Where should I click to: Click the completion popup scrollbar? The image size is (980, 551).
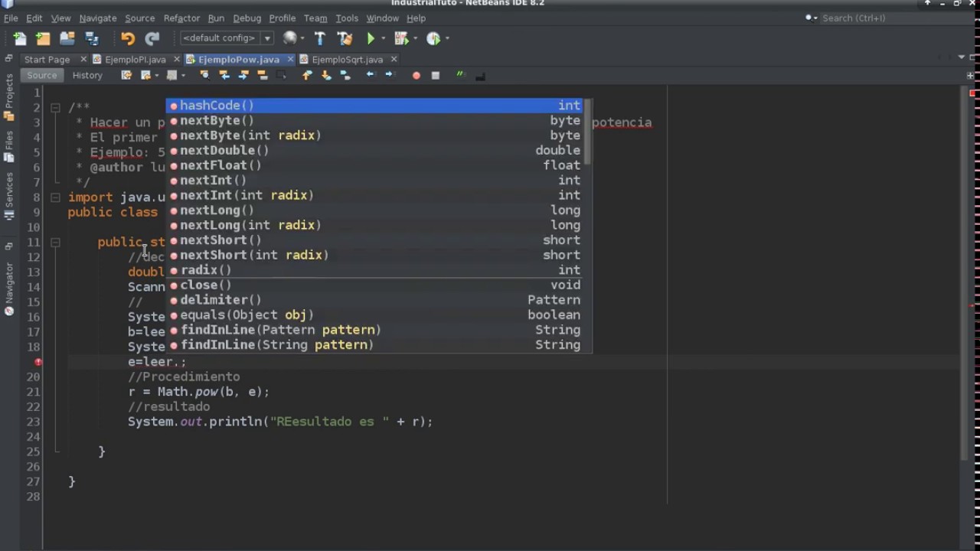pyautogui.click(x=587, y=132)
